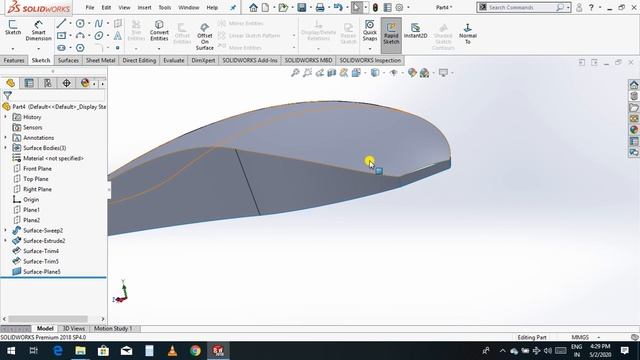Select the Circle sketch tool
The height and width of the screenshot is (360, 640).
point(80,23)
